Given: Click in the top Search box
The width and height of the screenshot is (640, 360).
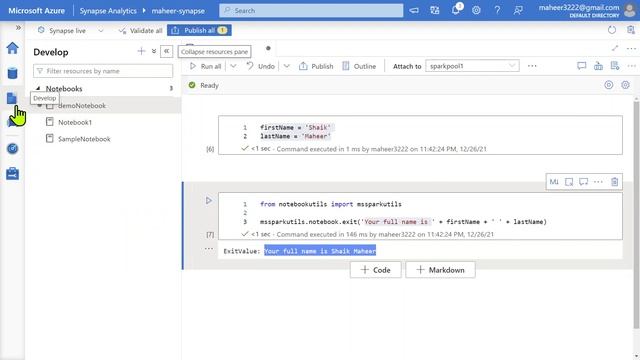Looking at the screenshot, I should (311, 11).
